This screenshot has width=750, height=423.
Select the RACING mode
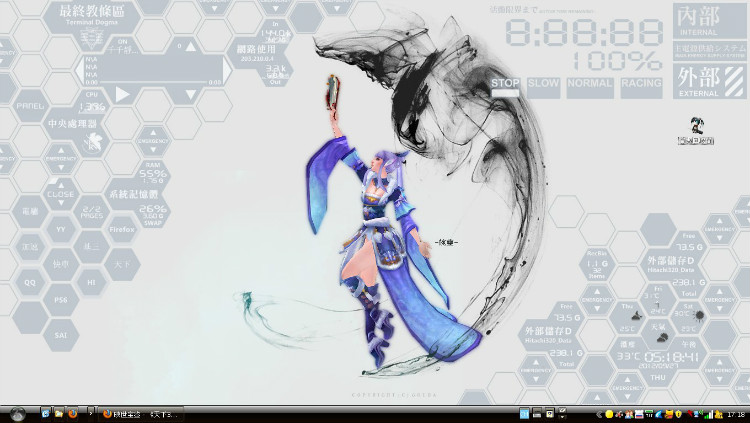coord(641,88)
